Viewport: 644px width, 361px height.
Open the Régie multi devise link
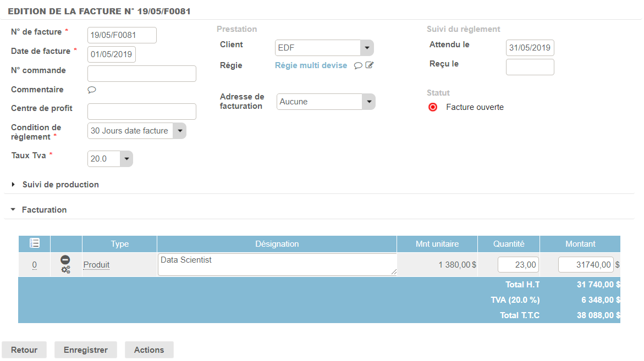(311, 65)
